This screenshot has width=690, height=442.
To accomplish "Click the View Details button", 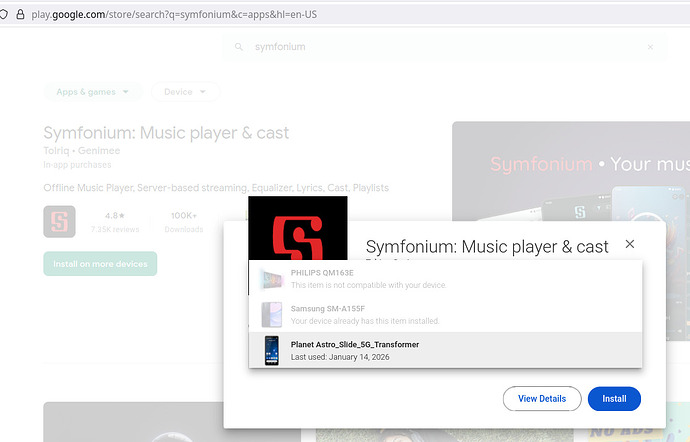I will (x=541, y=398).
